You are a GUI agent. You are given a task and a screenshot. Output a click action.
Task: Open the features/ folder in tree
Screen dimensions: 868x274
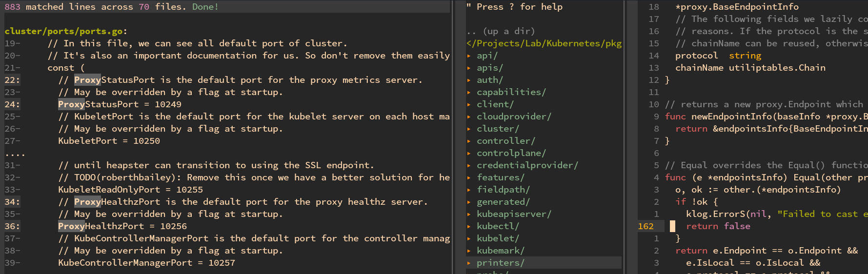pyautogui.click(x=501, y=177)
